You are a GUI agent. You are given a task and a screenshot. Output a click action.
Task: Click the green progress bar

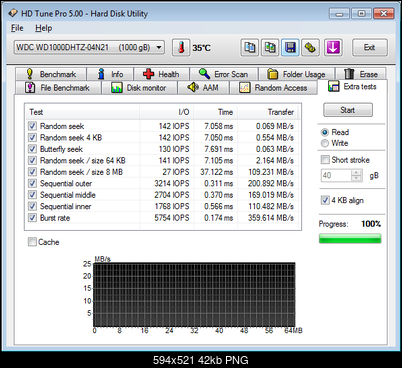coord(350,238)
